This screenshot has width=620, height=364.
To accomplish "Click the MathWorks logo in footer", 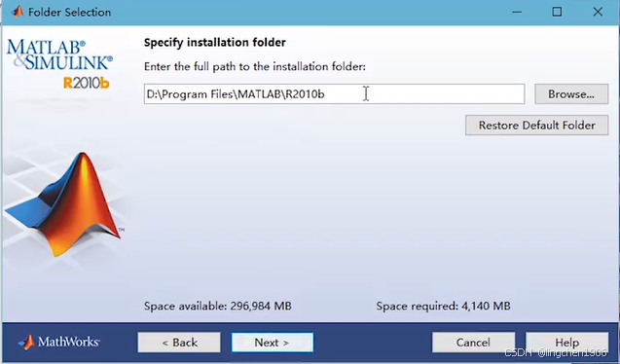I will click(59, 342).
